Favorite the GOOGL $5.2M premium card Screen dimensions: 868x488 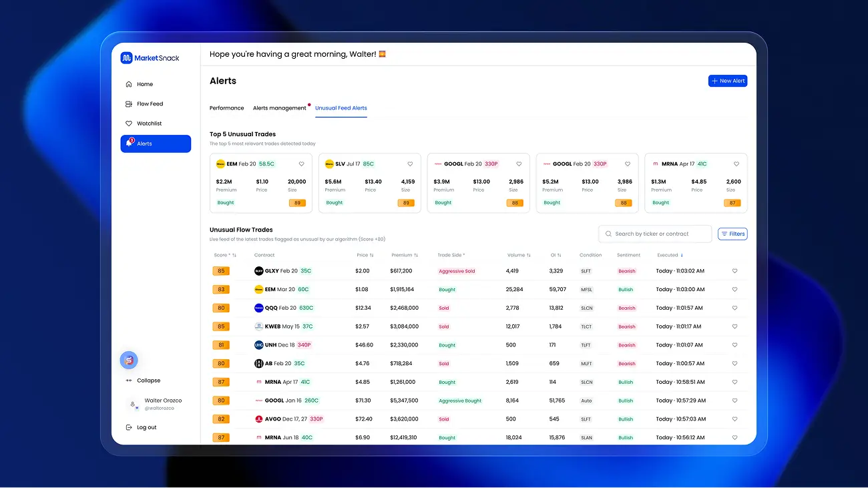pyautogui.click(x=628, y=164)
